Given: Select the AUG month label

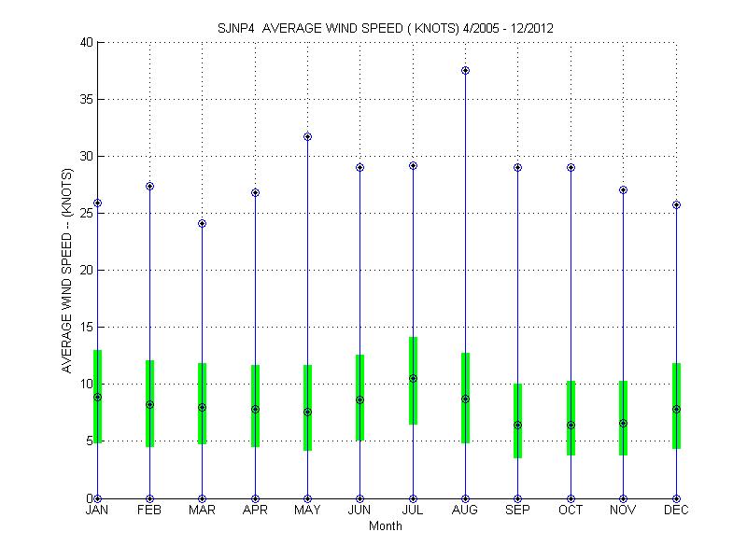Looking at the screenshot, I should 464,511.
